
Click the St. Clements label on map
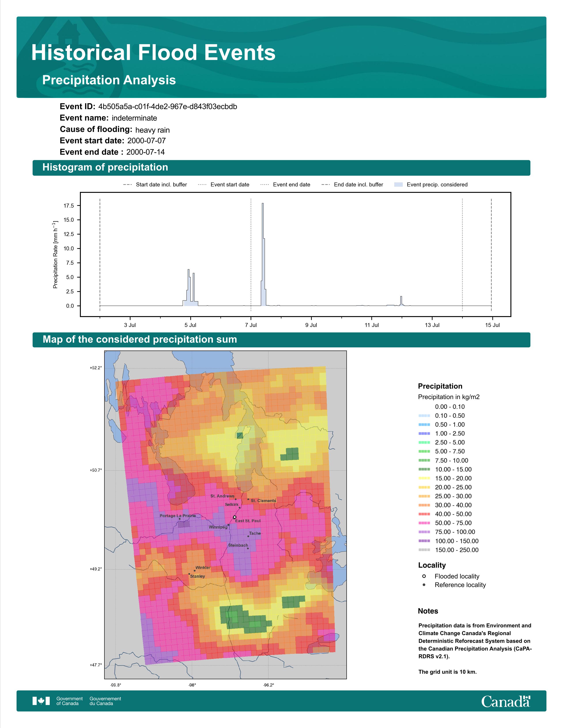point(263,501)
